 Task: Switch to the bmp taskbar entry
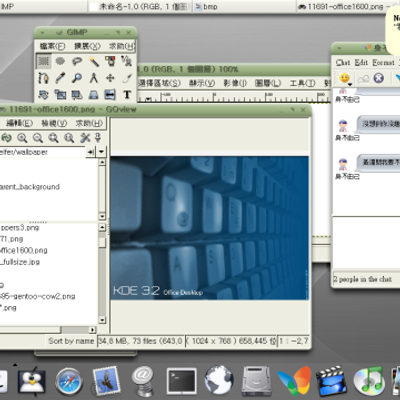(244, 7)
